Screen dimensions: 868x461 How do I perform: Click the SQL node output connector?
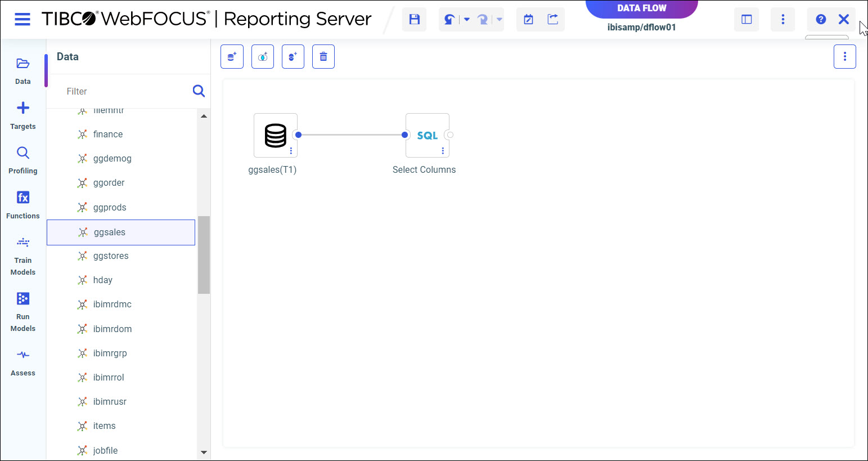point(450,135)
